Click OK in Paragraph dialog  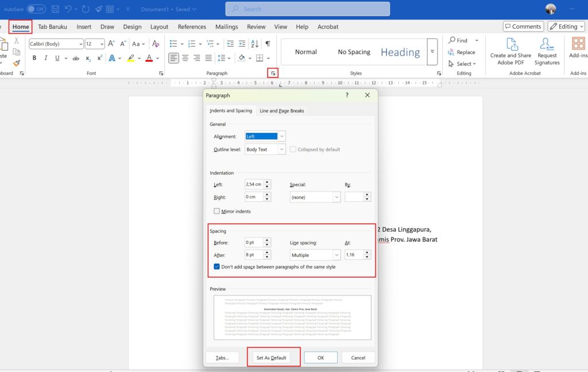[x=320, y=358]
